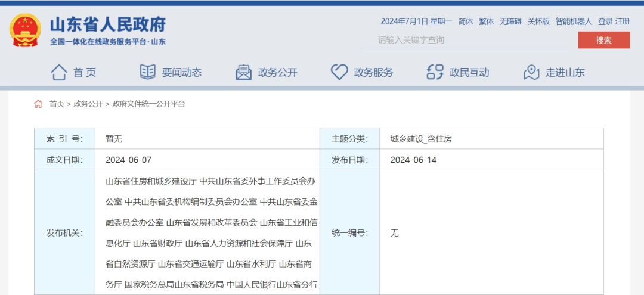Switch to 繁体 traditional Chinese

pos(486,21)
